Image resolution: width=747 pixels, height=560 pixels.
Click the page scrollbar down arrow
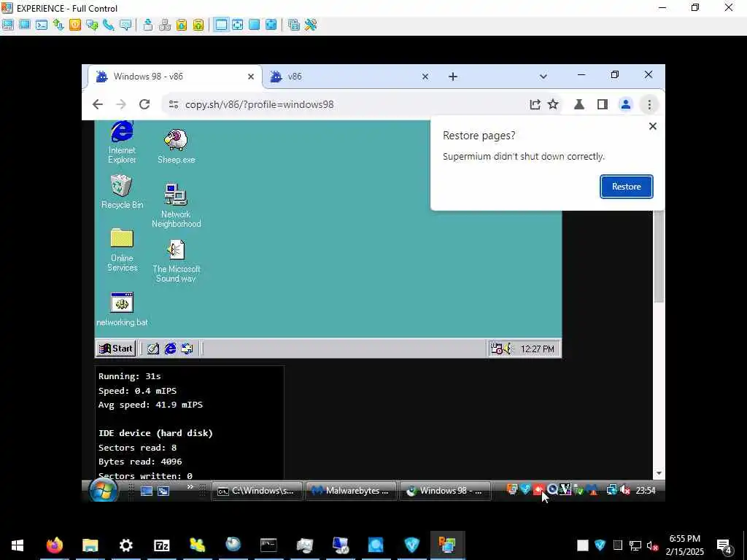659,473
